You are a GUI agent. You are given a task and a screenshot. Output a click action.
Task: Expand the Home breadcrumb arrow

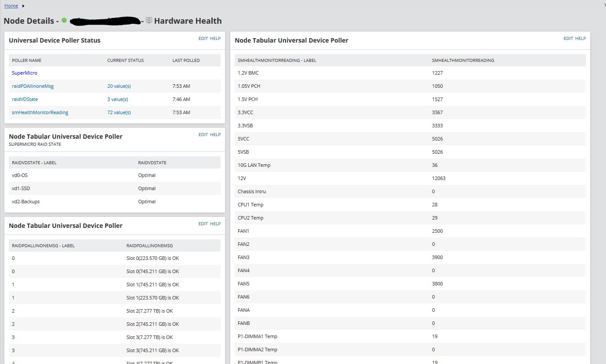[23, 6]
